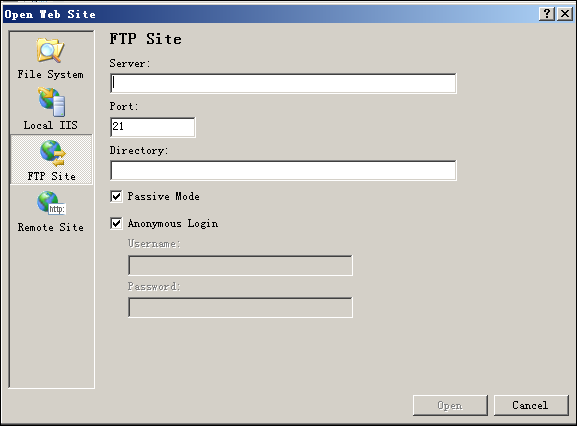Disable the Anonymous Login checkbox
Screen dimensions: 577x426
coord(116,223)
